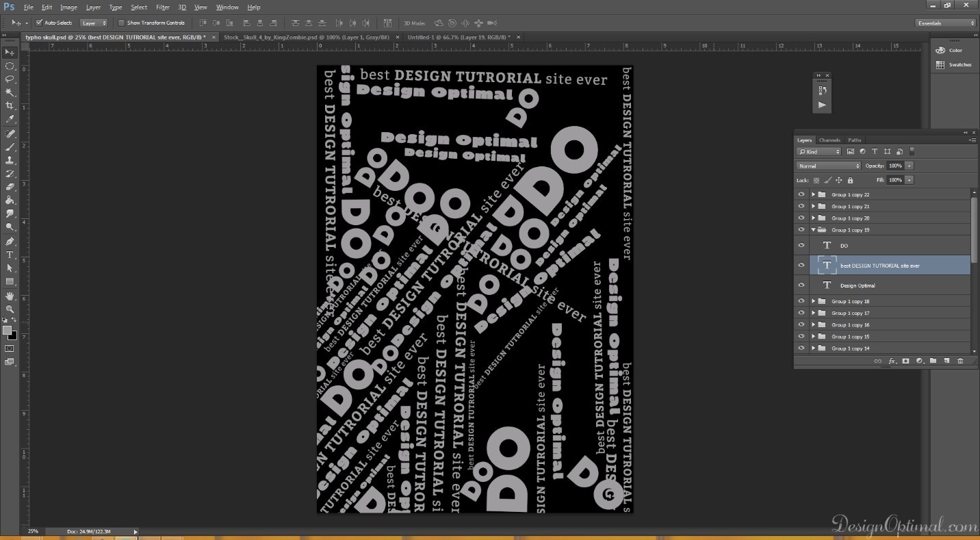This screenshot has height=540, width=980.
Task: Create a new layer icon
Action: (946, 361)
